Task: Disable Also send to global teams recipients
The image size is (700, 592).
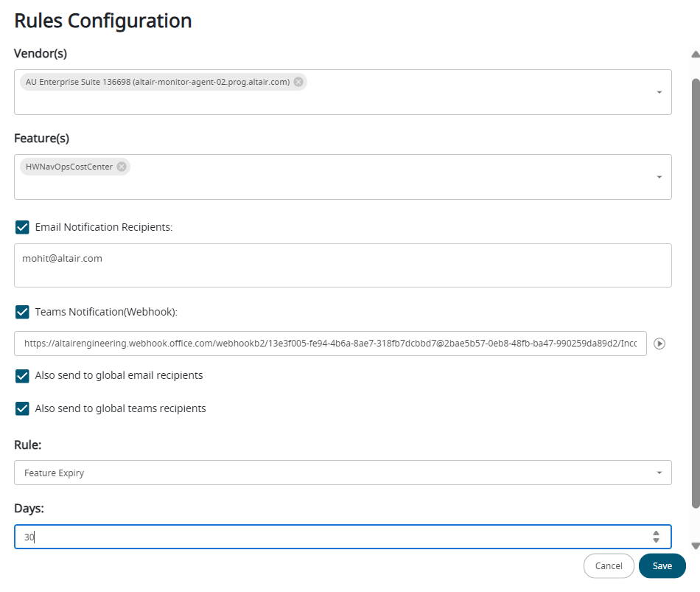Action: [x=22, y=408]
